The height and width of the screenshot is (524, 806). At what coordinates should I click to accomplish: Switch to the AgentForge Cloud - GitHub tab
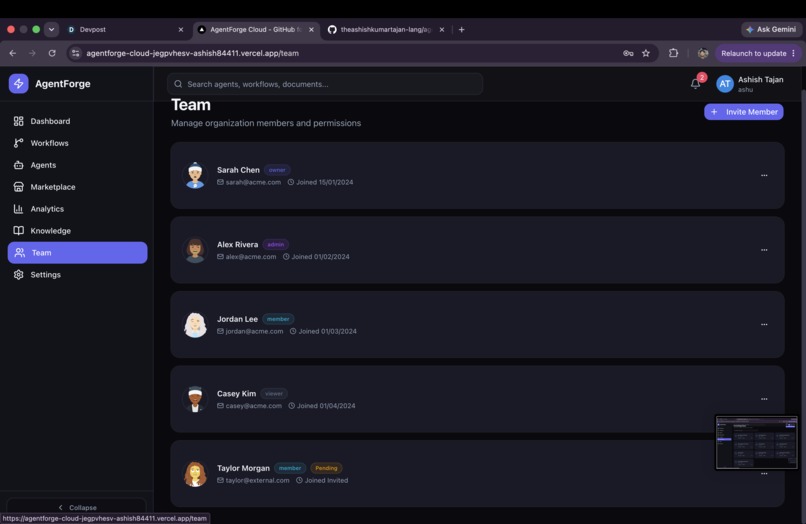pos(256,29)
